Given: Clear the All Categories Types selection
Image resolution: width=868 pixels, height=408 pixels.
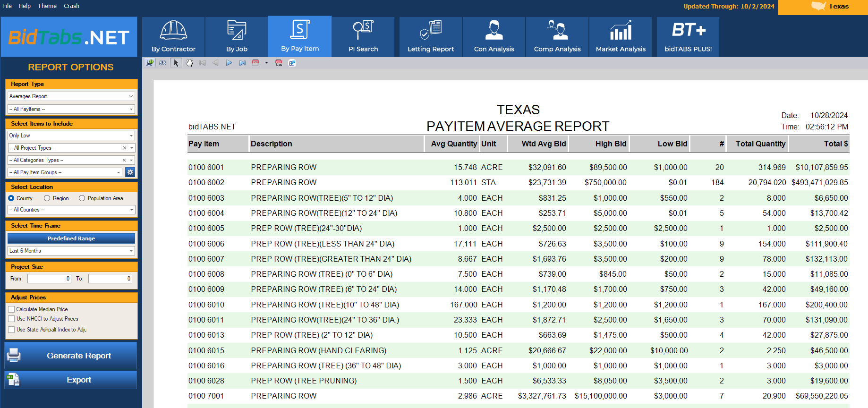Looking at the screenshot, I should [125, 160].
